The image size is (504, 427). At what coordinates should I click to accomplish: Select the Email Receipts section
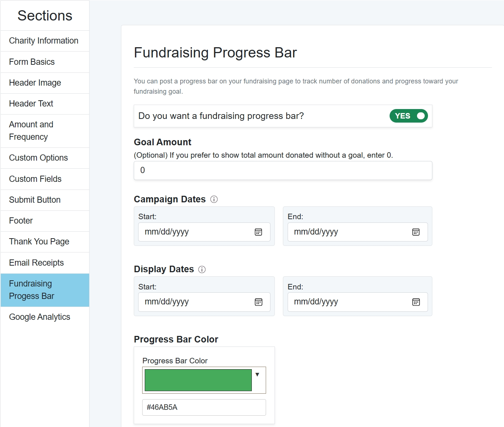click(x=36, y=263)
